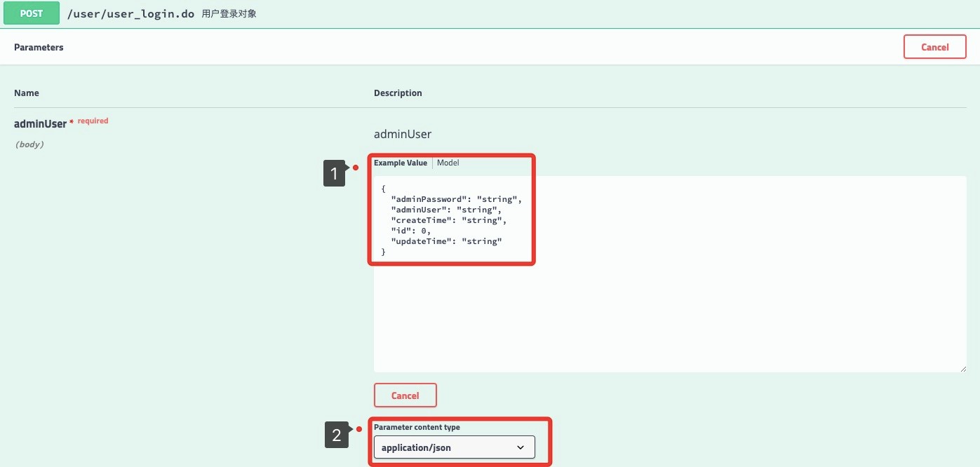Image resolution: width=980 pixels, height=467 pixels.
Task: Click the "createTime": "string" line in JSON
Action: click(449, 220)
